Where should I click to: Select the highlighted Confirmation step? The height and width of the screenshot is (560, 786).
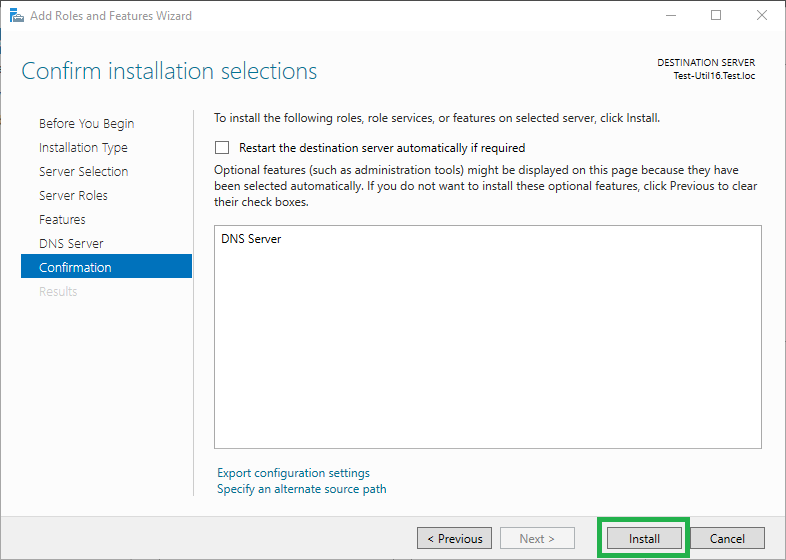106,266
